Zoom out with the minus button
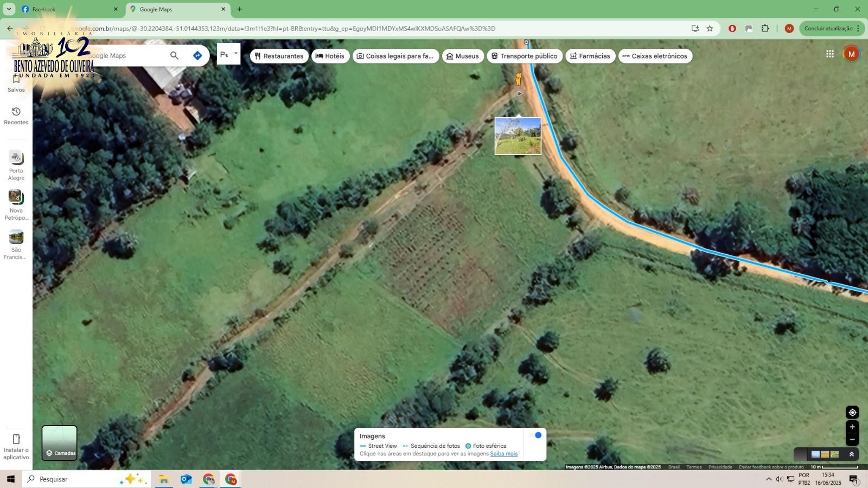868x488 pixels. [x=852, y=440]
